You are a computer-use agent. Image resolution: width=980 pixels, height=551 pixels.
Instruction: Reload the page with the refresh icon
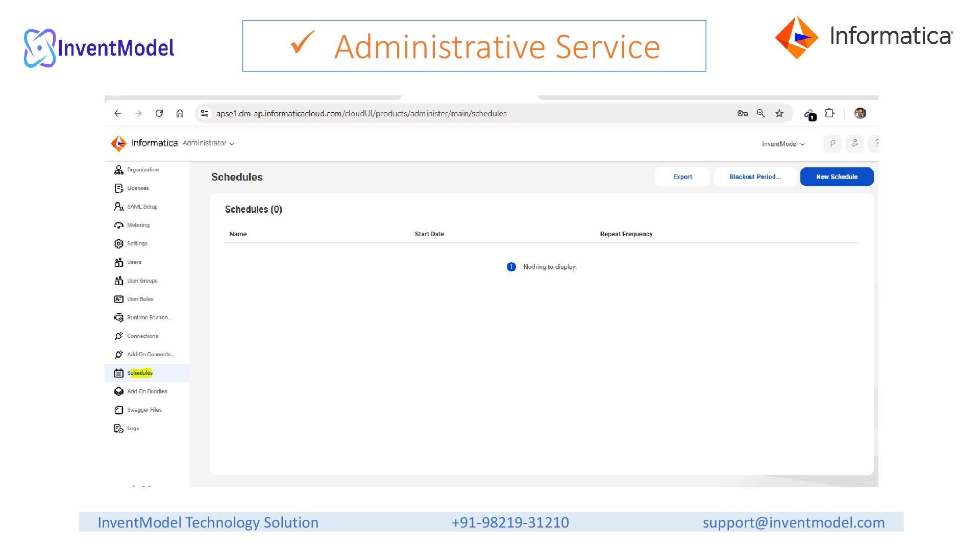click(x=159, y=113)
